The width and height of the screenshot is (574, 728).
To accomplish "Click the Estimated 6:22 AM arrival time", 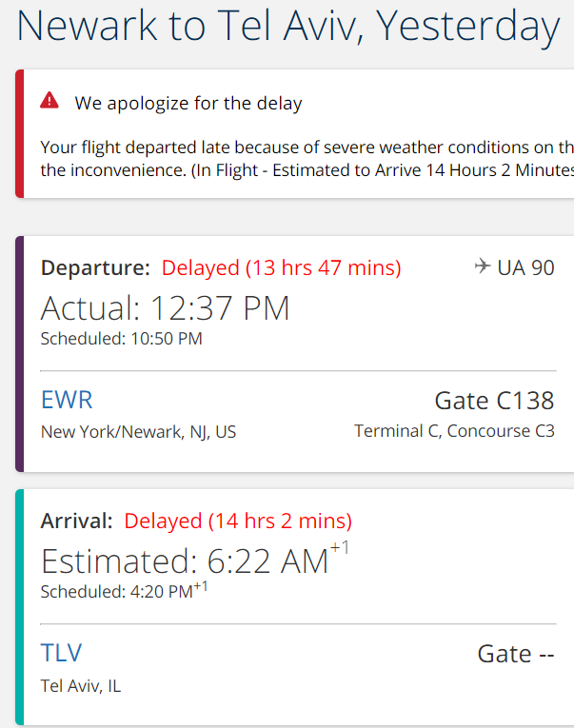I will point(194,559).
